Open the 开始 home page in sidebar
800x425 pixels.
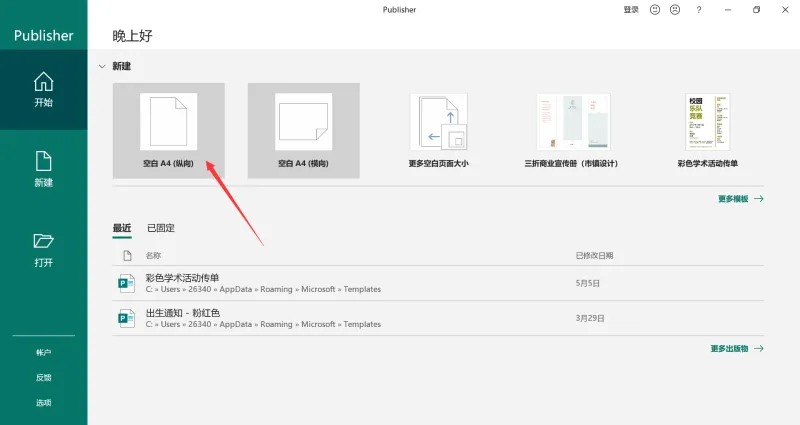[x=43, y=90]
